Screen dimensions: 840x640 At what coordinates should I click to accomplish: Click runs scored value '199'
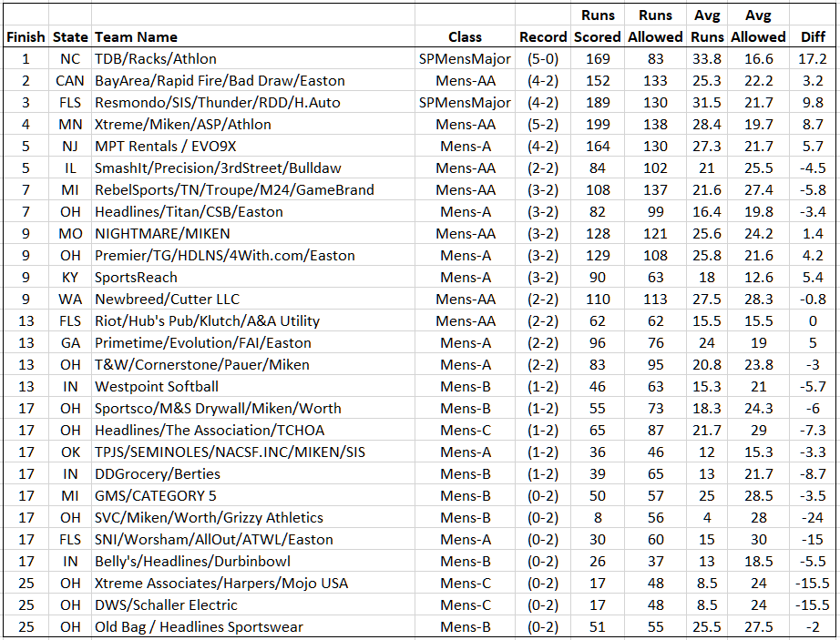[x=598, y=125]
